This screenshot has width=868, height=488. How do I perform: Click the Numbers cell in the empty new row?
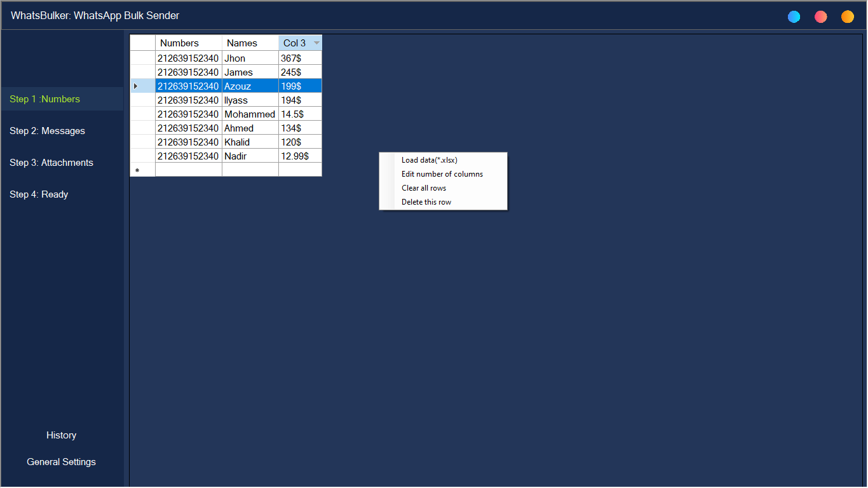tap(189, 170)
